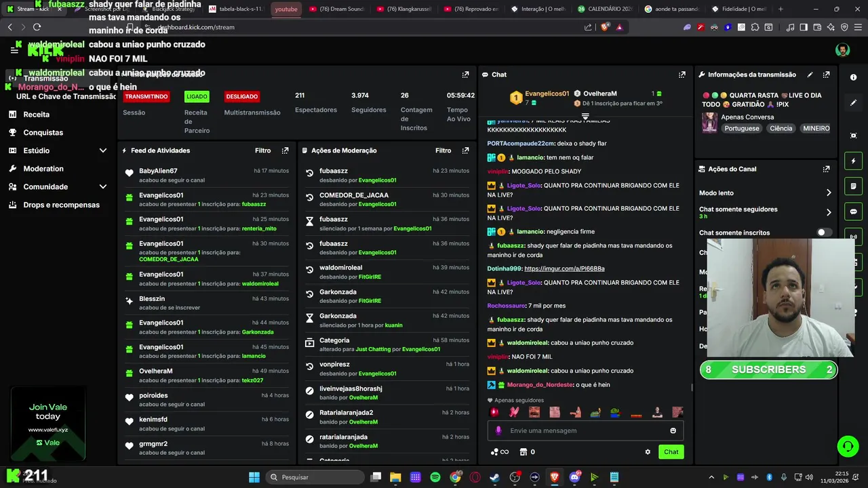Image resolution: width=868 pixels, height=488 pixels.
Task: Open Drops e recompensas in sidebar
Action: click(x=61, y=205)
